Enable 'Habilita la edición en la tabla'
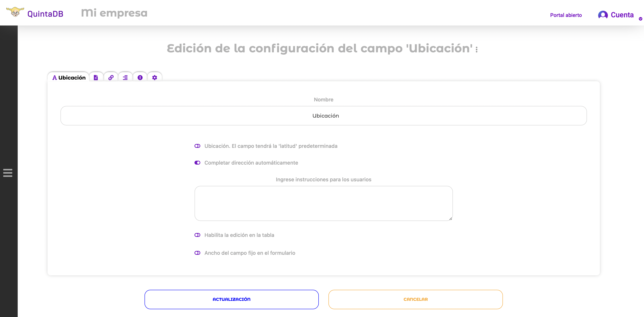Viewport: 644px width, 317px height. [x=197, y=235]
